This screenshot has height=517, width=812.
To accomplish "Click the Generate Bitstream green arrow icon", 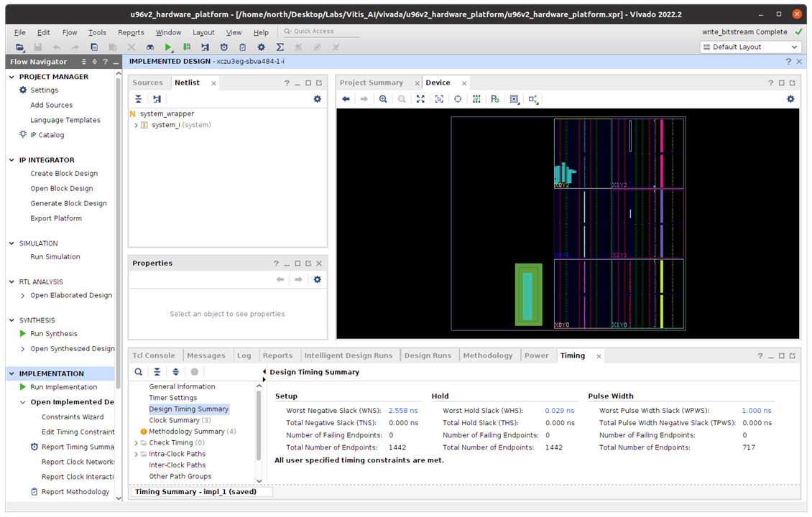I will pos(186,47).
